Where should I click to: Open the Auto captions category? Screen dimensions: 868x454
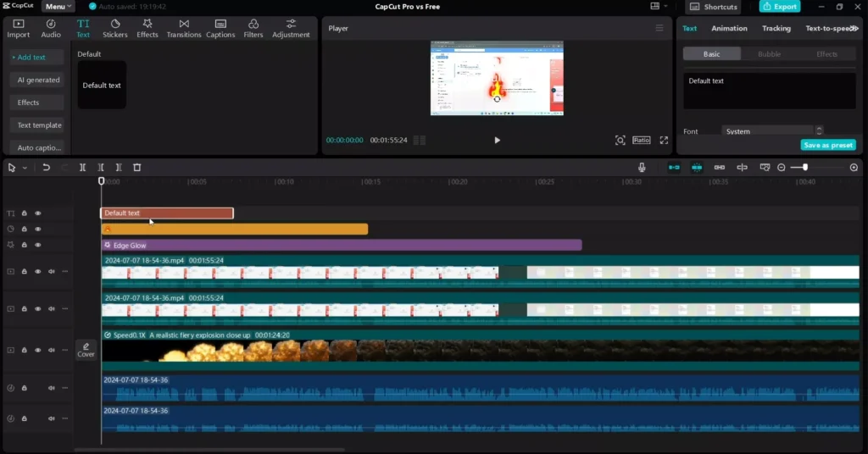pos(37,147)
